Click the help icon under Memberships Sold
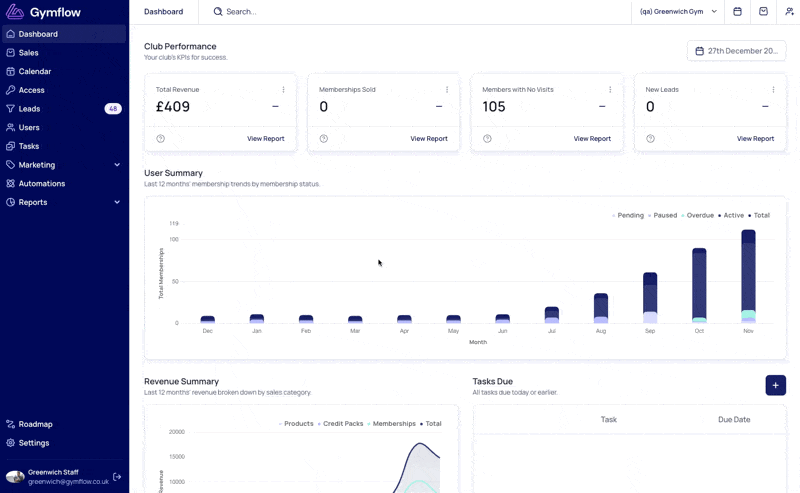The width and height of the screenshot is (800, 493). 323,138
